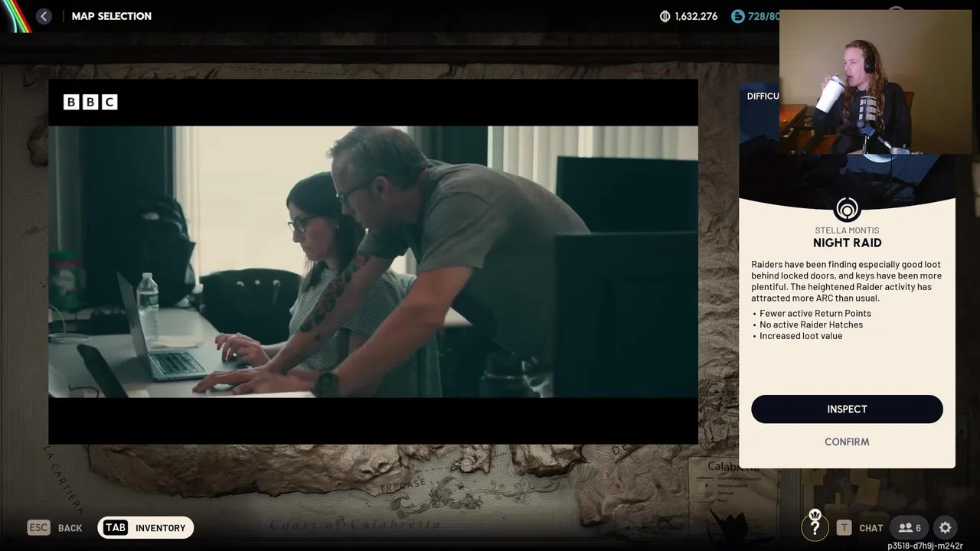Click the MAP SELECTION title
980x551 pixels.
click(x=112, y=16)
